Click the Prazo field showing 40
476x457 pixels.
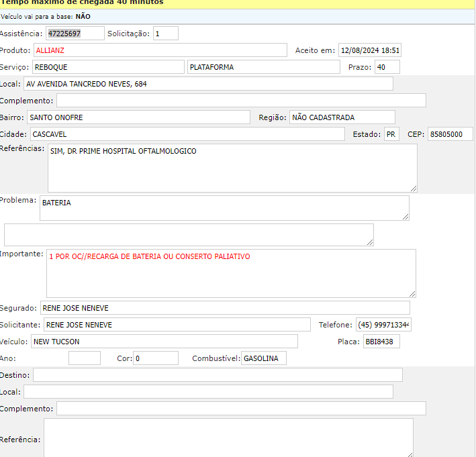[x=387, y=67]
